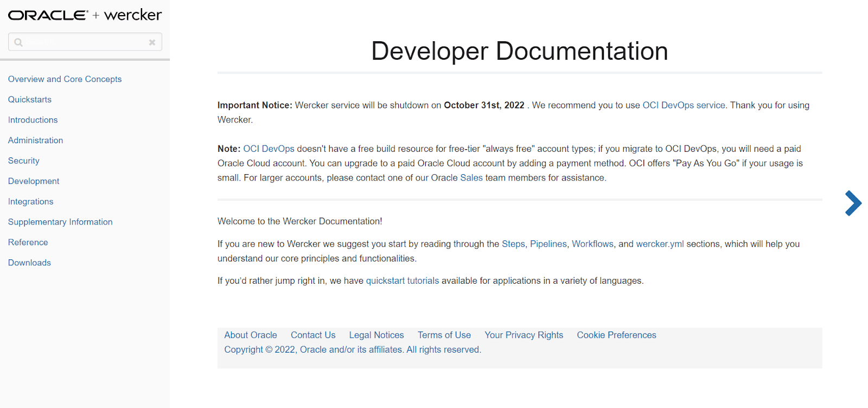Open Cookie Preferences in footer

(616, 335)
